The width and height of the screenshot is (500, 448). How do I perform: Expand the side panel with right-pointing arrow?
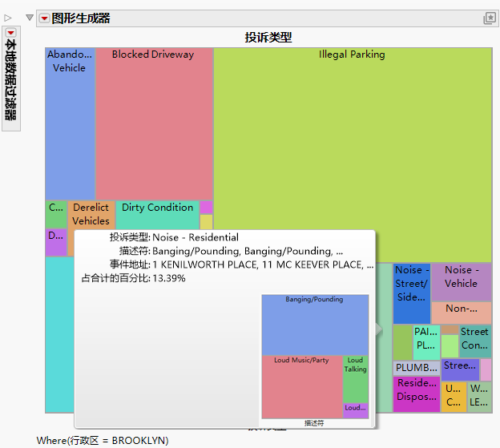8,18
